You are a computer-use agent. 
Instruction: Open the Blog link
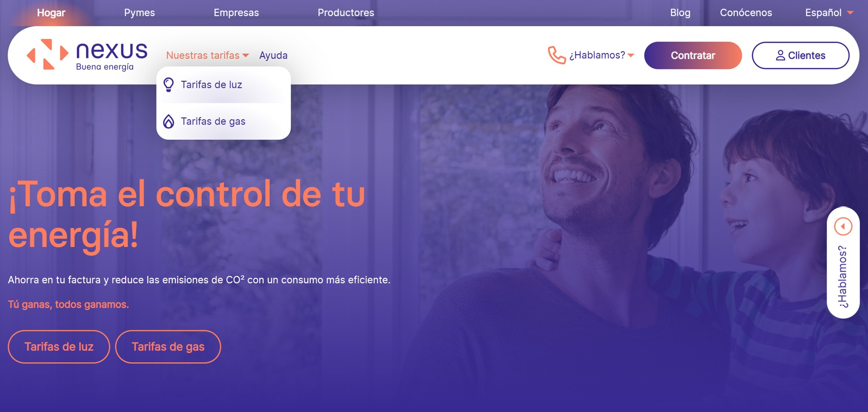(680, 13)
